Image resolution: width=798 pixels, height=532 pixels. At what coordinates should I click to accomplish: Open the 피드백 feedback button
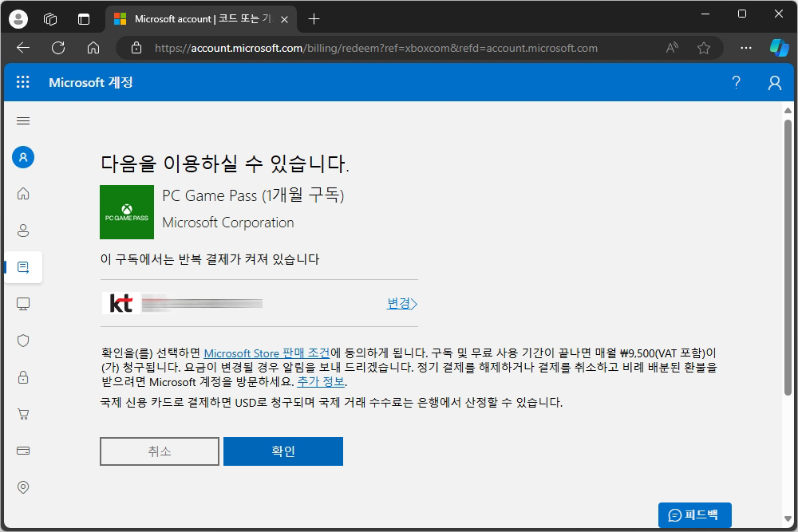695,514
